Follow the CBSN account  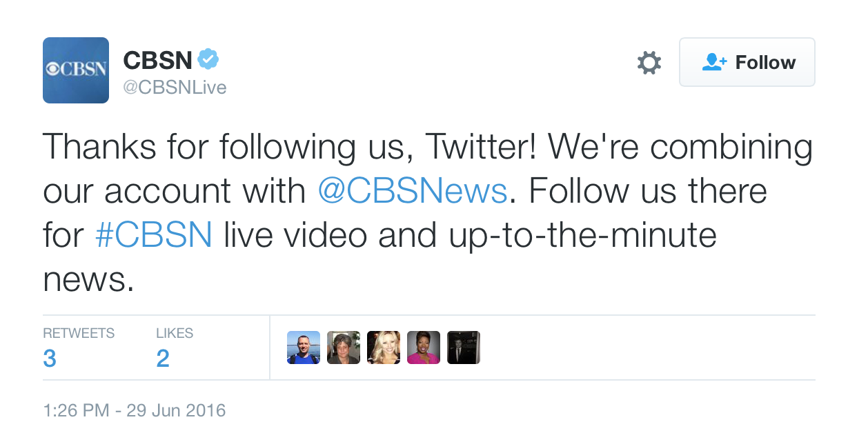tap(747, 62)
